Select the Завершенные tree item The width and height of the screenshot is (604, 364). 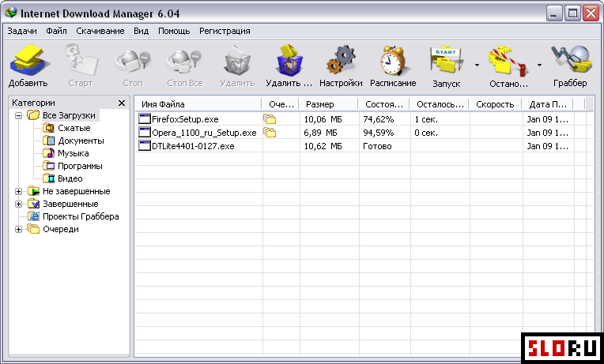pos(70,204)
